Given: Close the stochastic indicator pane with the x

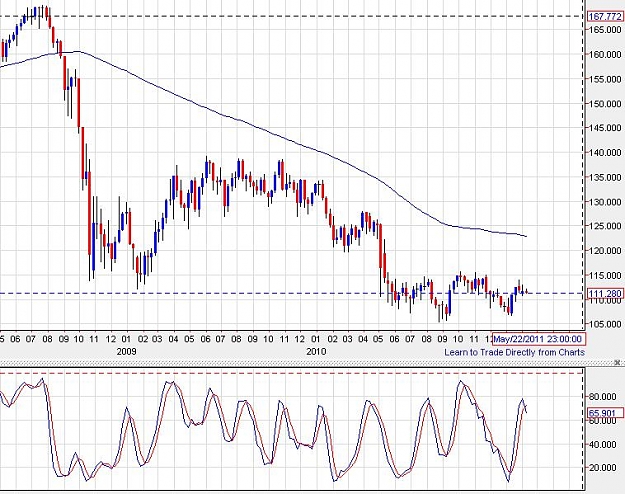Looking at the screenshot, I should pyautogui.click(x=618, y=362).
